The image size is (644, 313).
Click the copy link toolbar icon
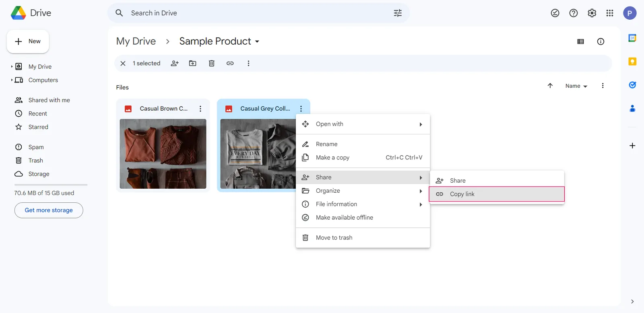230,64
